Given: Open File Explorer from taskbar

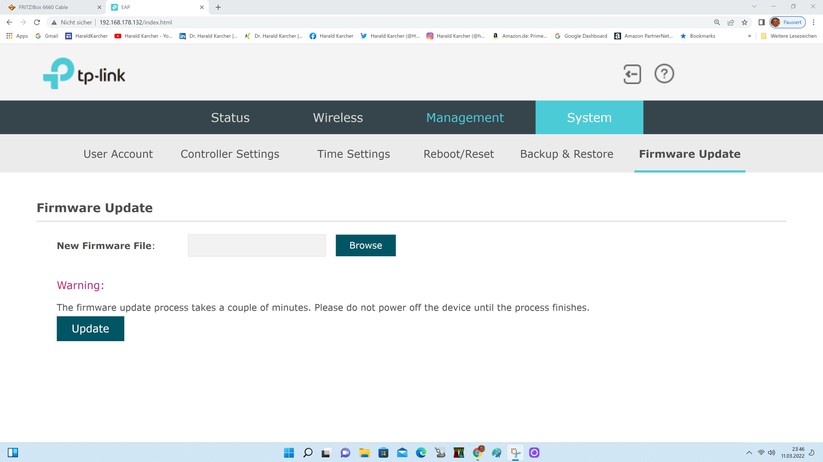Looking at the screenshot, I should point(364,453).
